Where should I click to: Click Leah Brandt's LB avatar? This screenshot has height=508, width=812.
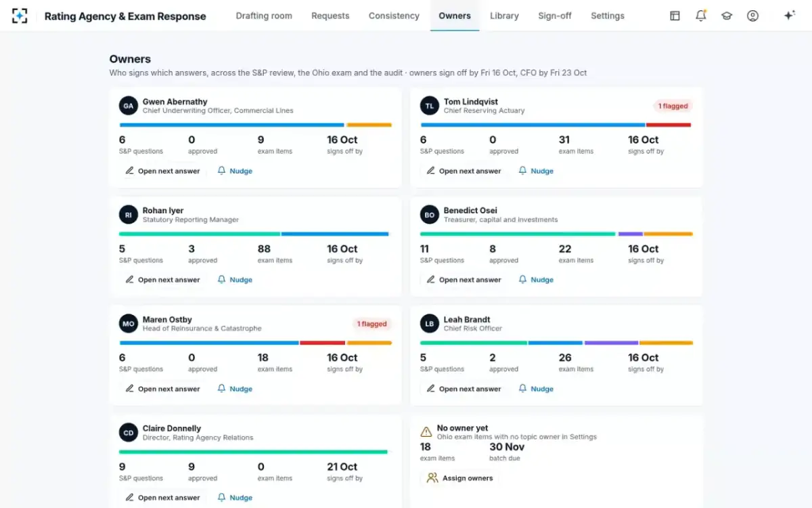[430, 324]
